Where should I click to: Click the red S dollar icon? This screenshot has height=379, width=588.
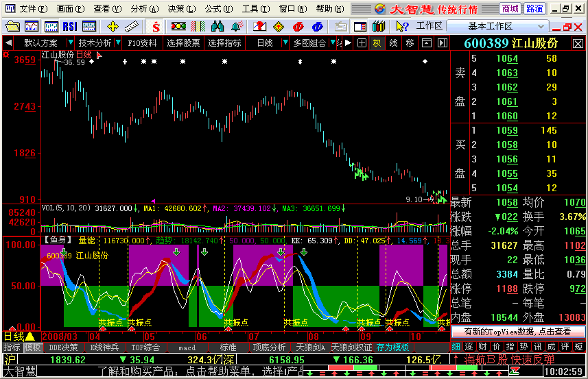pyautogui.click(x=156, y=27)
